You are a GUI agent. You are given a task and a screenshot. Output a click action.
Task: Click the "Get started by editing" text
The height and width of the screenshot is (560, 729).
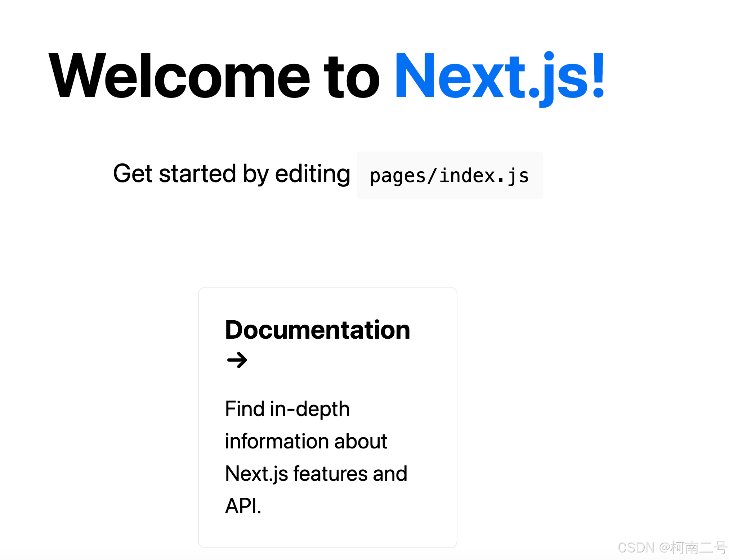coord(231,174)
